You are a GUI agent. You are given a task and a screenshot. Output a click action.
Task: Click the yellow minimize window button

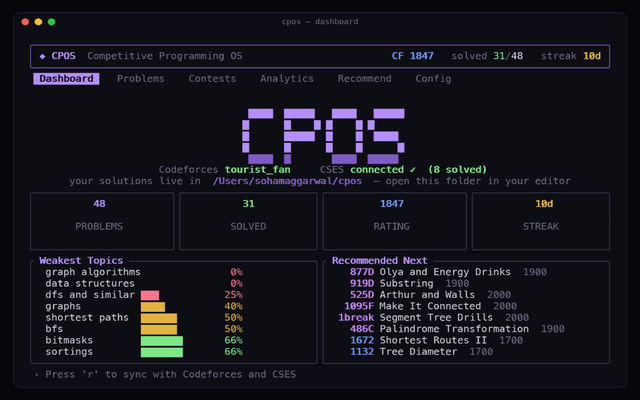38,22
